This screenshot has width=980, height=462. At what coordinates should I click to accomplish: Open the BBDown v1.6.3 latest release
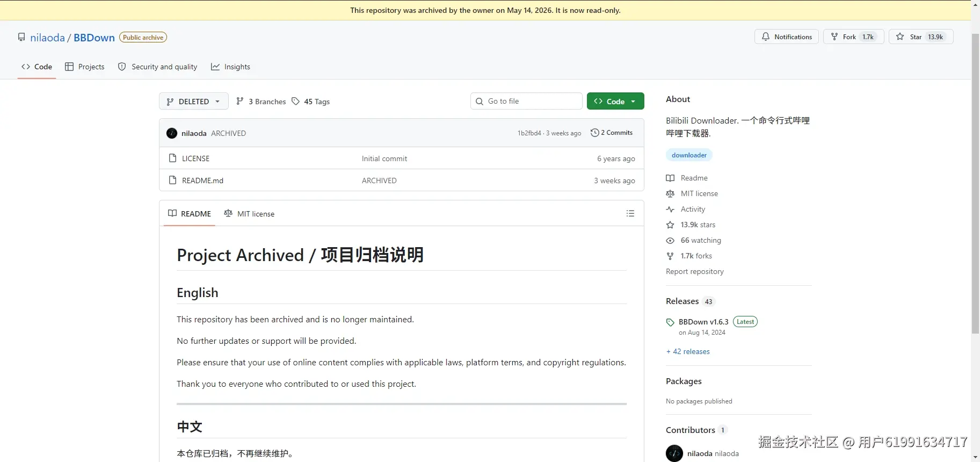[x=703, y=322]
